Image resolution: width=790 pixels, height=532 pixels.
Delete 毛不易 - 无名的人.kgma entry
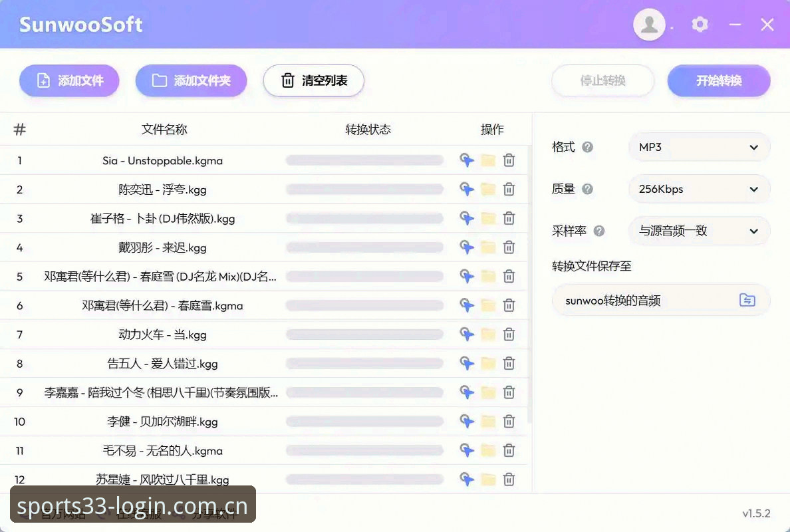(509, 450)
